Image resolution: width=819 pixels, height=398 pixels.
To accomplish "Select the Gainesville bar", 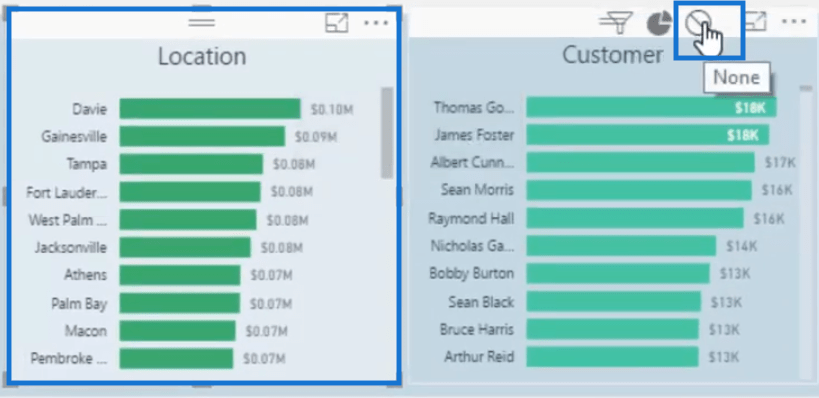I will point(202,136).
